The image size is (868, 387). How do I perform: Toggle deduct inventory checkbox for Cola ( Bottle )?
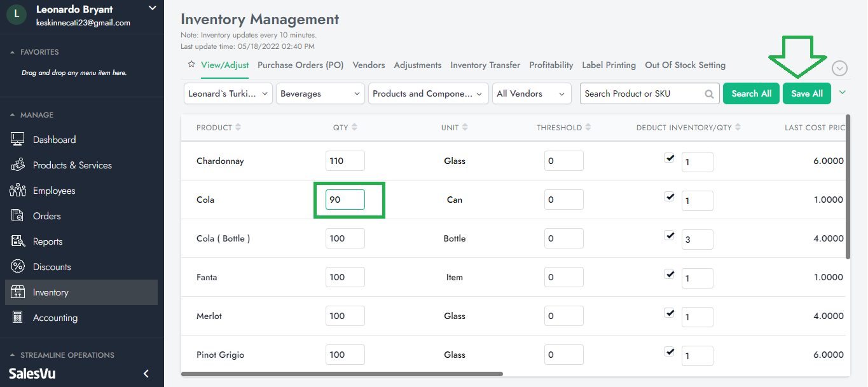(x=669, y=236)
